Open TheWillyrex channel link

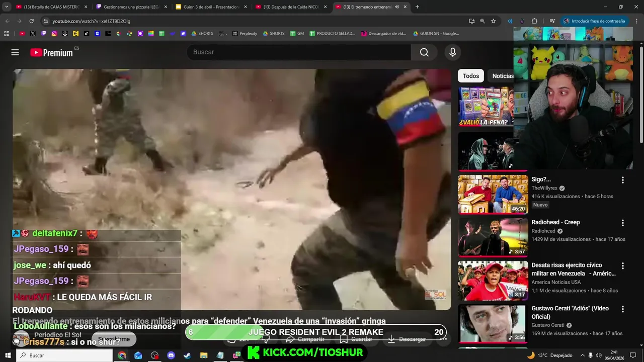coord(544,188)
